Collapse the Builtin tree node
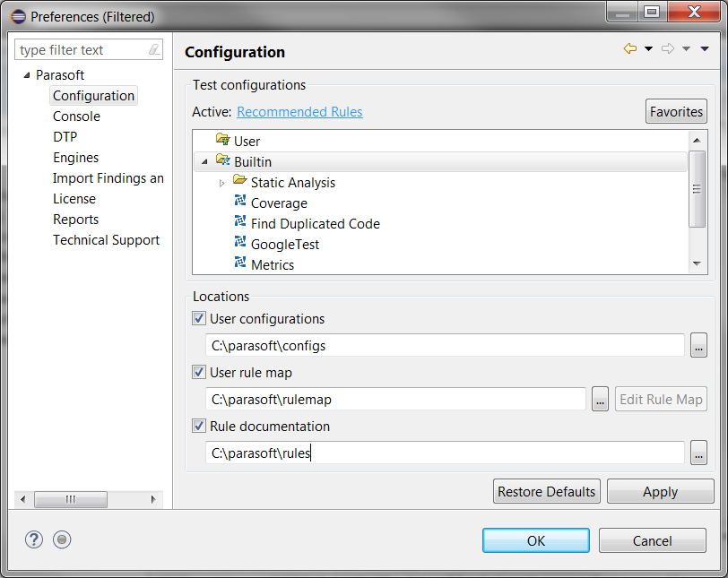The image size is (728, 578). (204, 162)
